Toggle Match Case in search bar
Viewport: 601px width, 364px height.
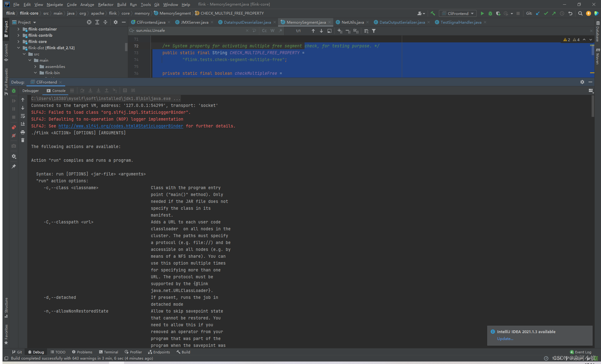(264, 31)
